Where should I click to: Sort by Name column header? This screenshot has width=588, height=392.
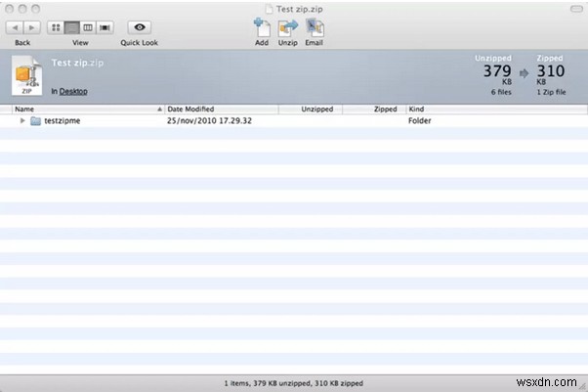tap(88, 109)
